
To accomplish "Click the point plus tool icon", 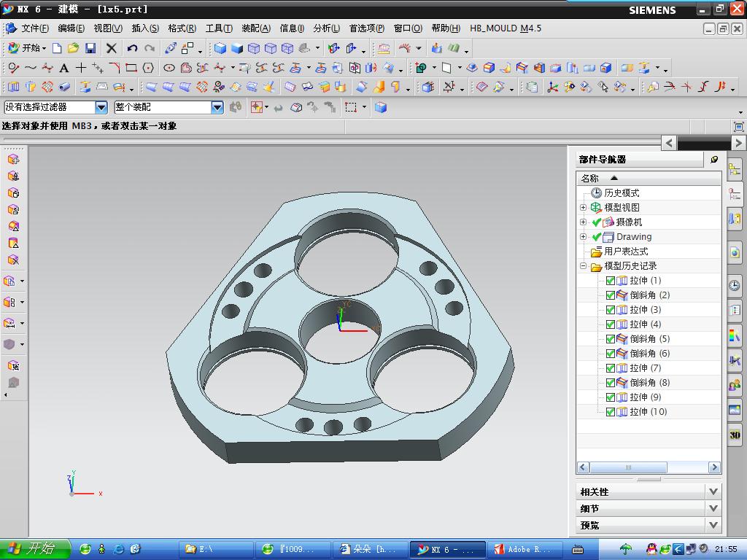I will click(81, 68).
